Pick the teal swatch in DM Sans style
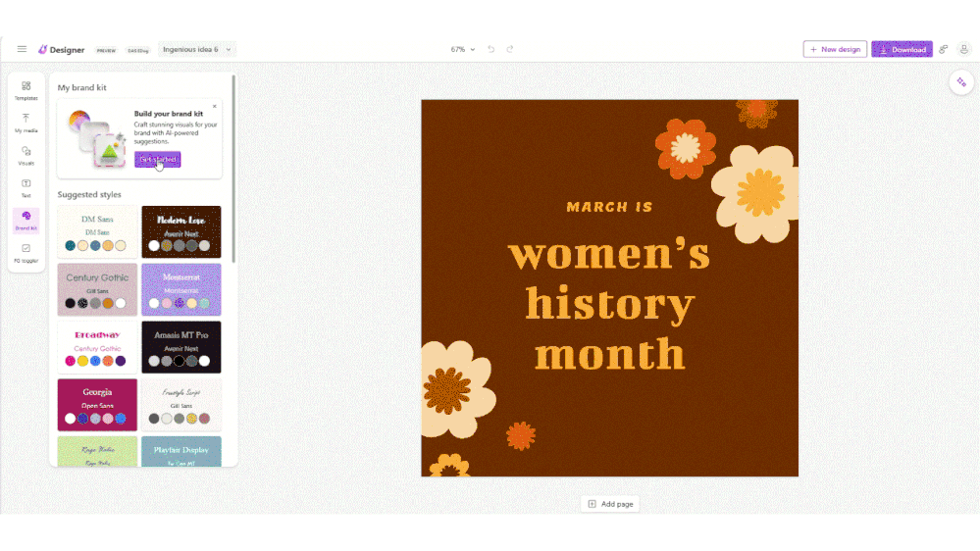980x551 pixels. pos(70,246)
